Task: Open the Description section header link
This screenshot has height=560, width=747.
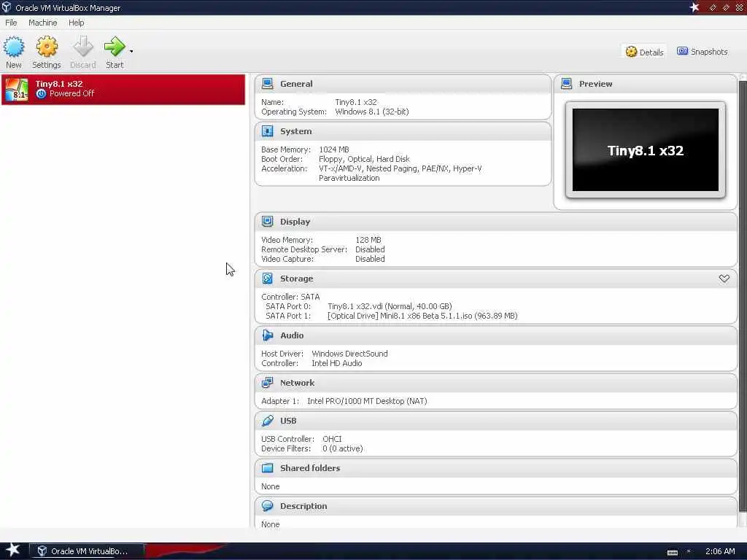Action: (x=303, y=506)
